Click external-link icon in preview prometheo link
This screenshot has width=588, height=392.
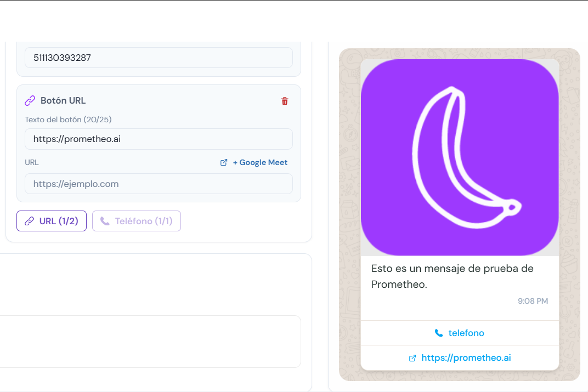click(x=412, y=358)
